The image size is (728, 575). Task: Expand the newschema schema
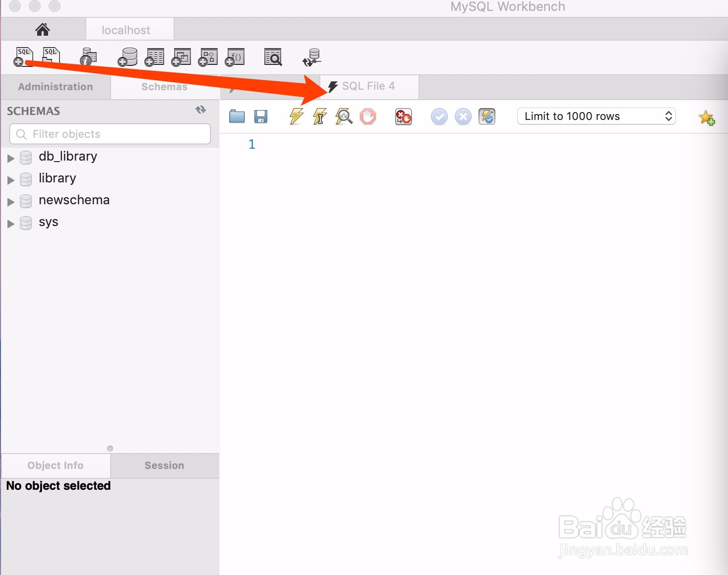click(11, 202)
